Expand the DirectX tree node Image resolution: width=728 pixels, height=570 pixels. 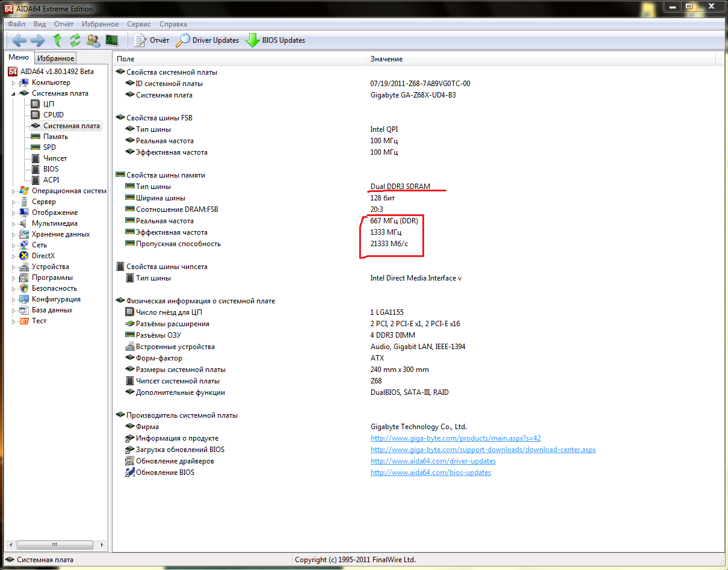13,256
